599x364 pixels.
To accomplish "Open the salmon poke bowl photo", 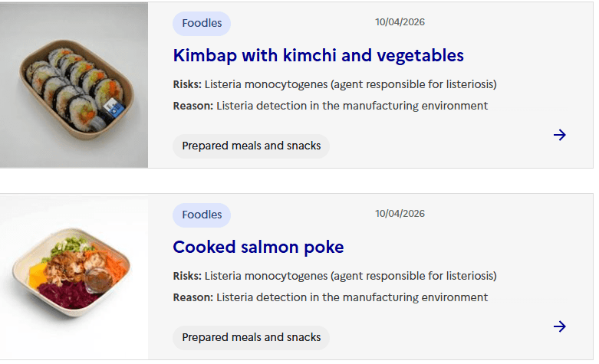I will [74, 277].
